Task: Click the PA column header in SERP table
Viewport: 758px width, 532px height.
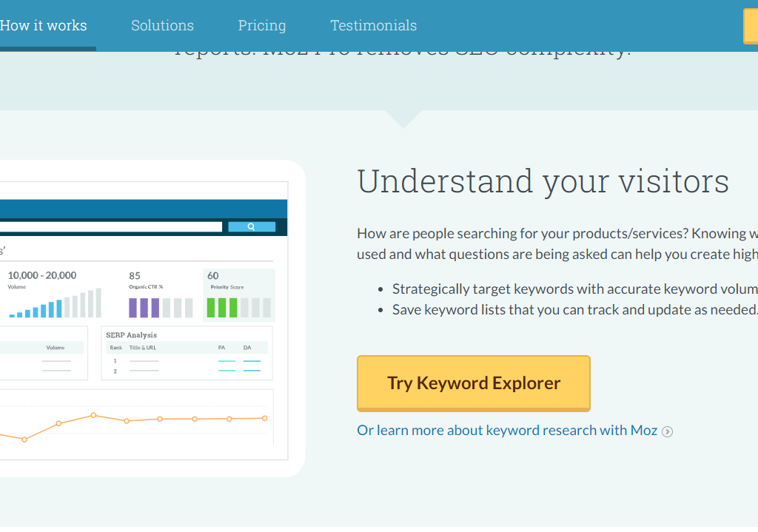Action: (x=221, y=348)
